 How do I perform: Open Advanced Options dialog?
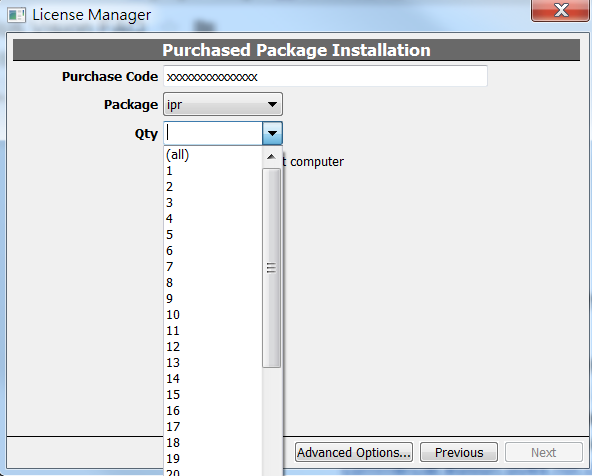[x=354, y=452]
